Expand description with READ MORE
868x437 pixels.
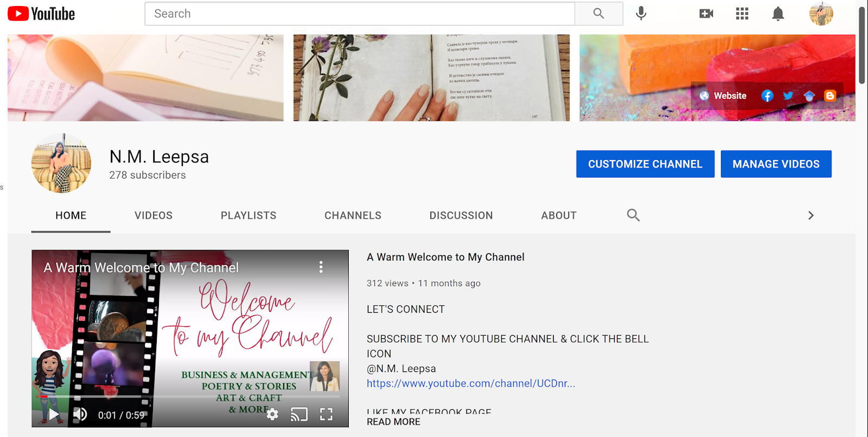[393, 422]
